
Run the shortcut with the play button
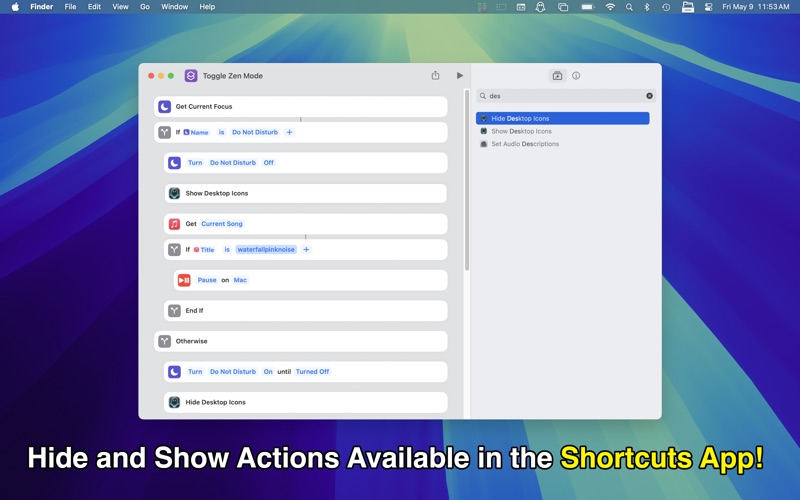[460, 76]
